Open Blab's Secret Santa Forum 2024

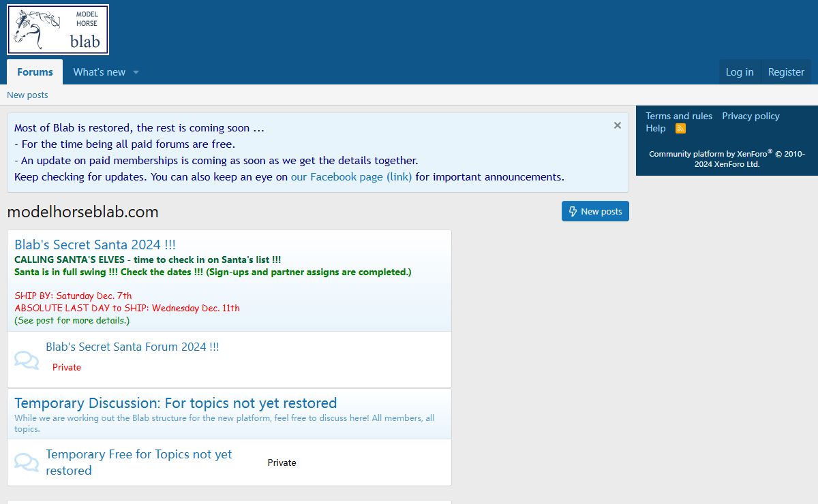132,347
